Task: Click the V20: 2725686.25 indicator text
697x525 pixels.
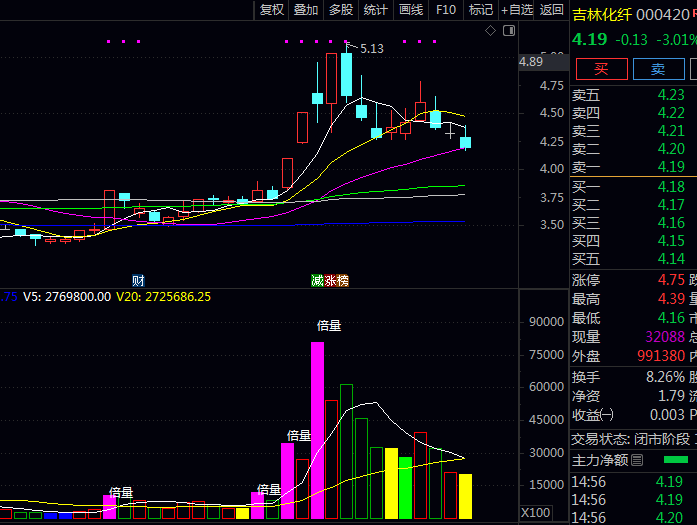Action: [x=163, y=297]
